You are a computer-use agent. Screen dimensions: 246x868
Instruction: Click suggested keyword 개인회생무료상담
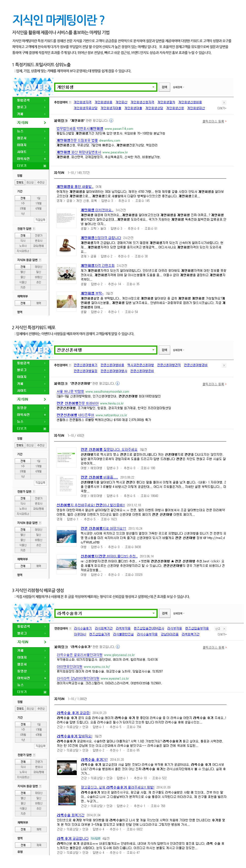pyautogui.click(x=85, y=108)
